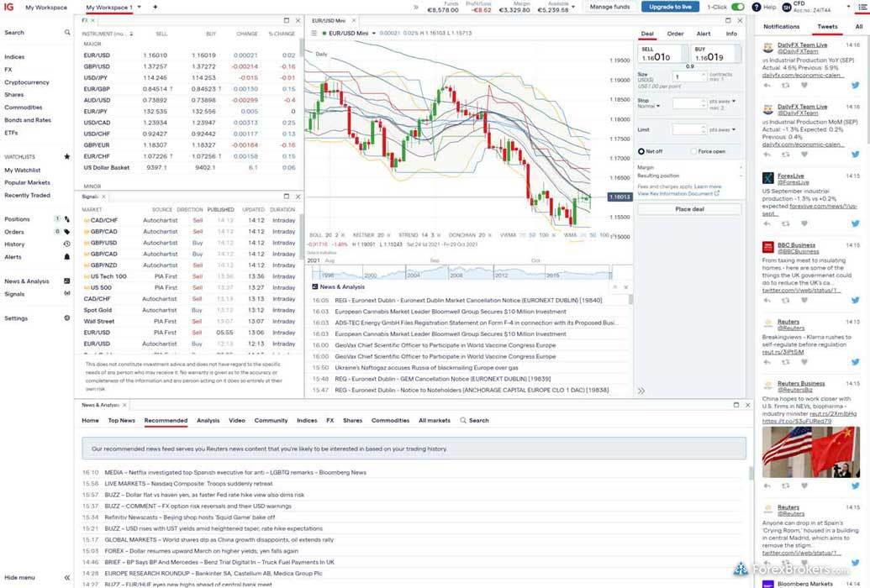Expand the EUR/USD Mini instrument dropdown
The height and width of the screenshot is (588, 870).
click(x=372, y=34)
